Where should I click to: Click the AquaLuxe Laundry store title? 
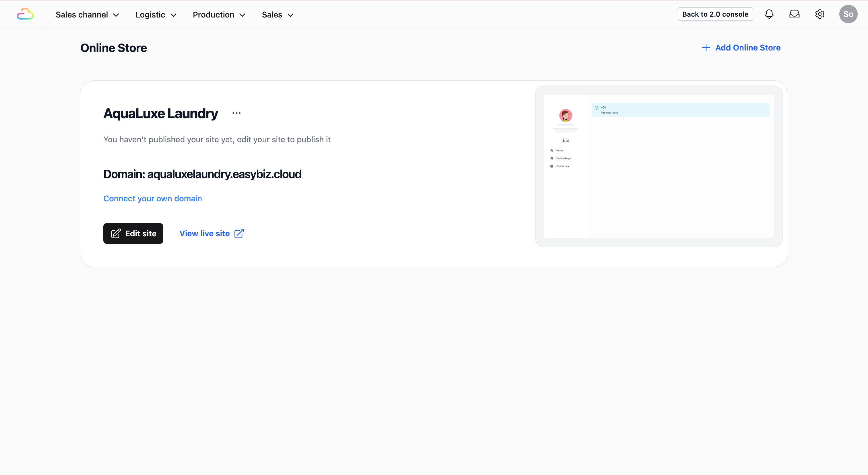[x=160, y=114]
